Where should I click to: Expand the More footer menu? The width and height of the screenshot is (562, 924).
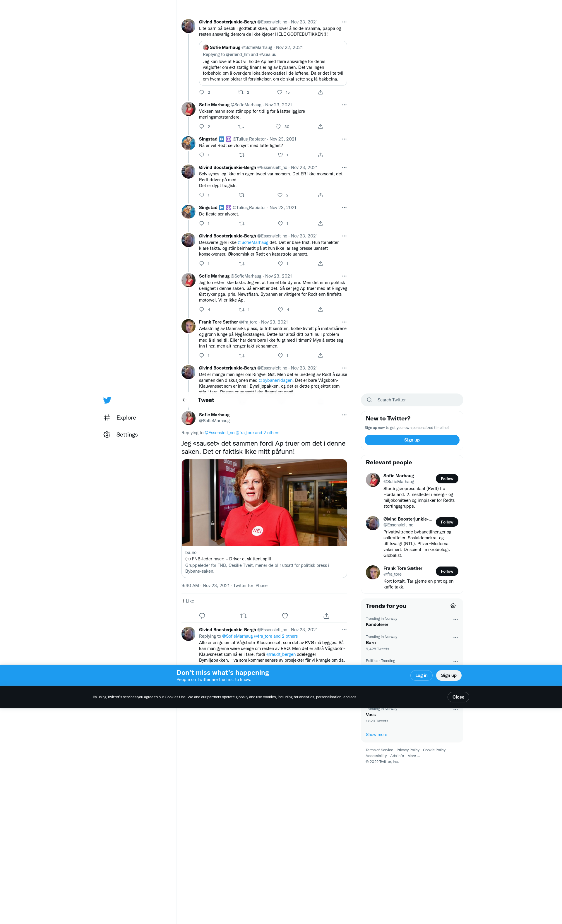coord(414,756)
